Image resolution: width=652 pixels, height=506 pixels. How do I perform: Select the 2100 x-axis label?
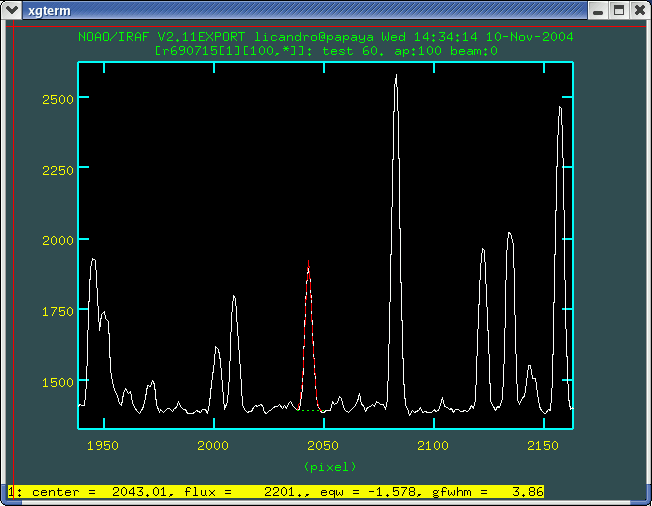click(x=433, y=445)
